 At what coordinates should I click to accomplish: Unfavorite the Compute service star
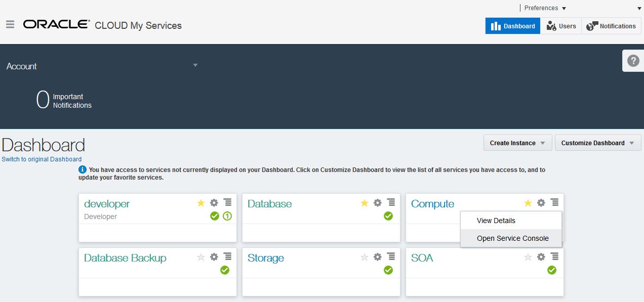click(x=528, y=202)
